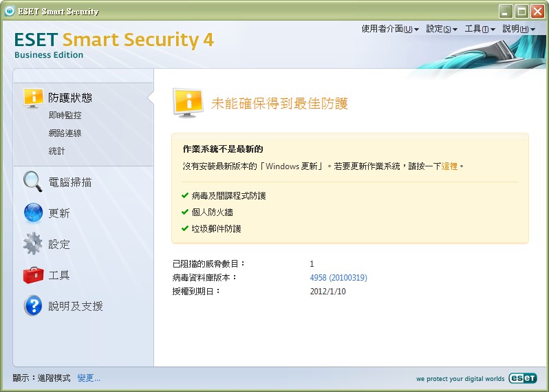Image resolution: width=549 pixels, height=392 pixels.
Task: Click the 工具 red toolbox icon
Action: (33, 275)
